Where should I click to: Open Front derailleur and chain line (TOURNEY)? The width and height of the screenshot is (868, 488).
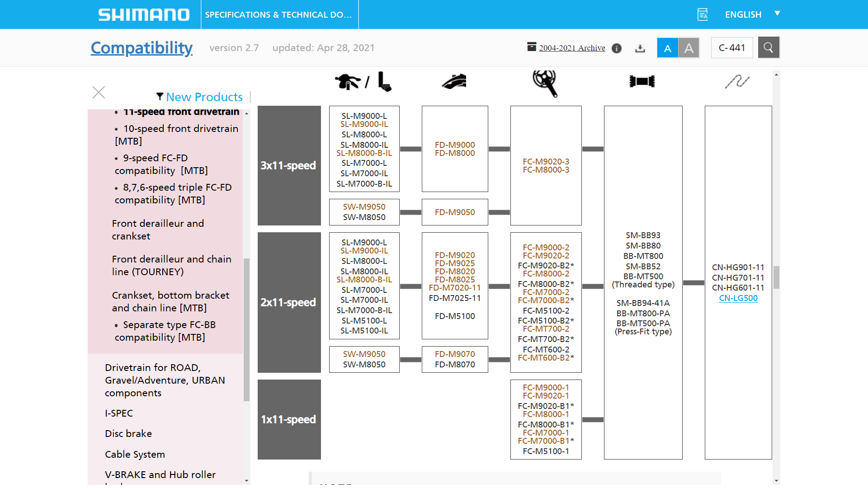click(172, 265)
